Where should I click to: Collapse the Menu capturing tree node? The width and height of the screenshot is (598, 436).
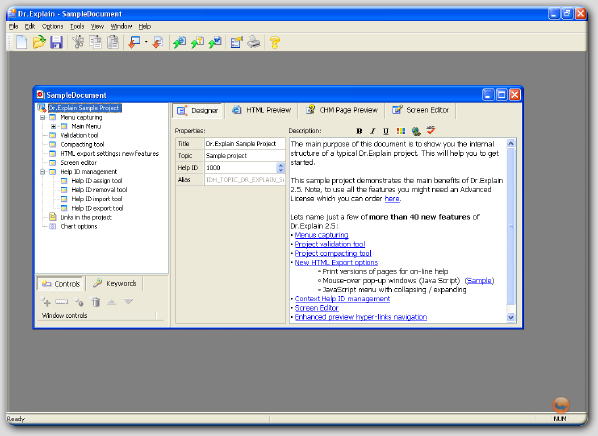pos(42,117)
